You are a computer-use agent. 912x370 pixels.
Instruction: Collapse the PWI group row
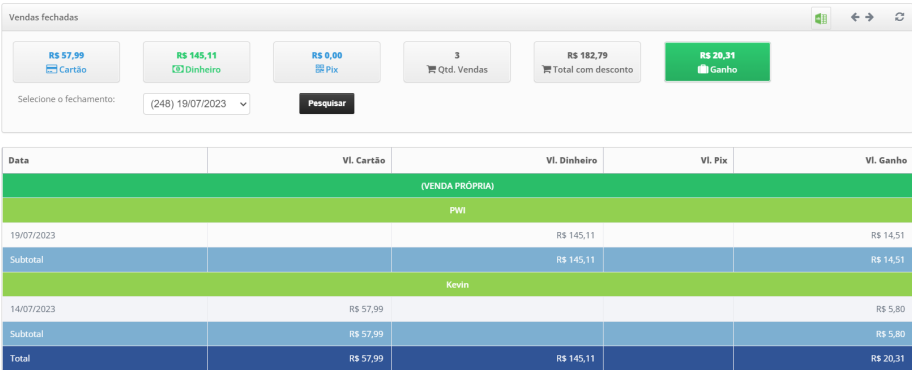[457, 211]
